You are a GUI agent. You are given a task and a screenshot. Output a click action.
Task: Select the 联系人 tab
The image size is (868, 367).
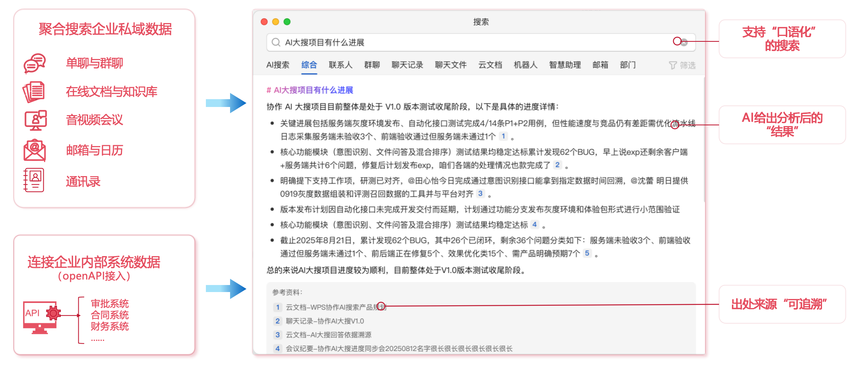point(340,65)
